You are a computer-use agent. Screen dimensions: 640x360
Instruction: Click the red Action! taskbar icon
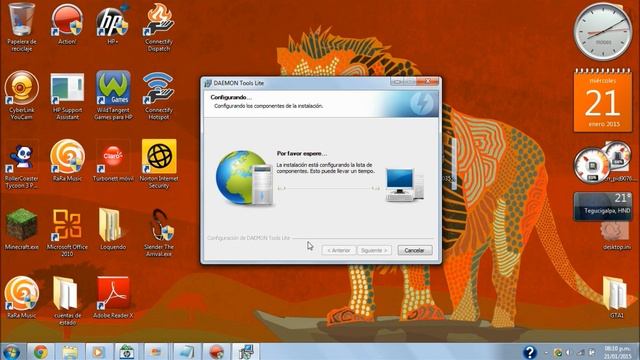click(x=216, y=352)
